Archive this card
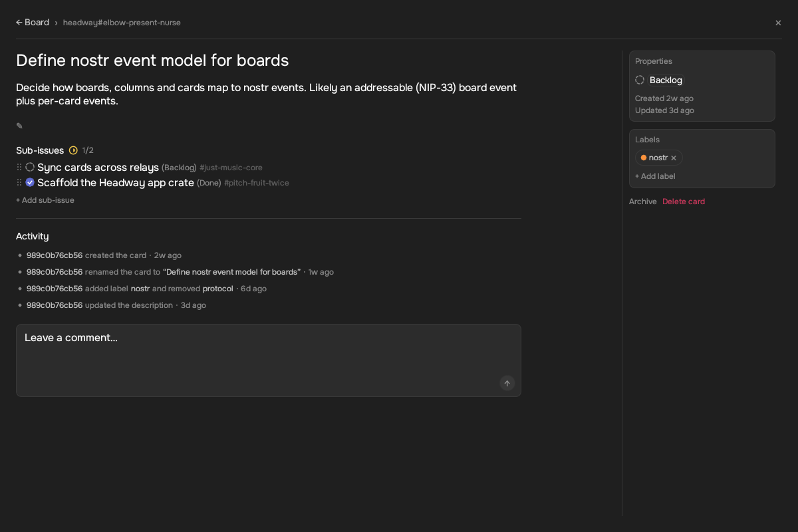798x532 pixels. coord(643,201)
